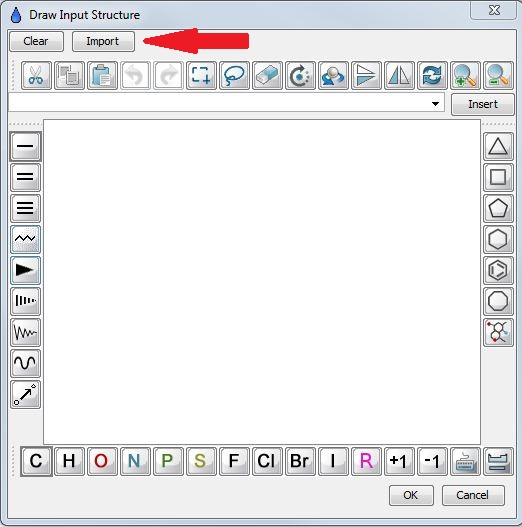The width and height of the screenshot is (522, 527).
Task: Click the Clear button
Action: point(36,41)
